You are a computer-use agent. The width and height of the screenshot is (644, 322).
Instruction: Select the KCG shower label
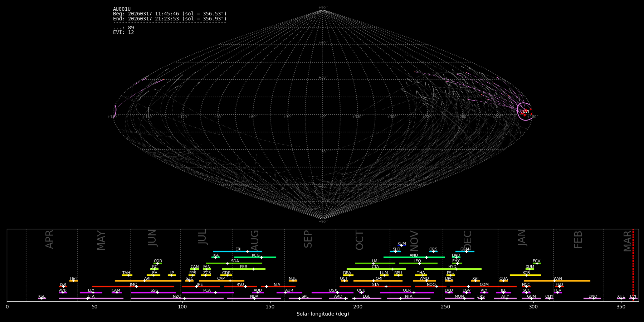click(x=256, y=255)
